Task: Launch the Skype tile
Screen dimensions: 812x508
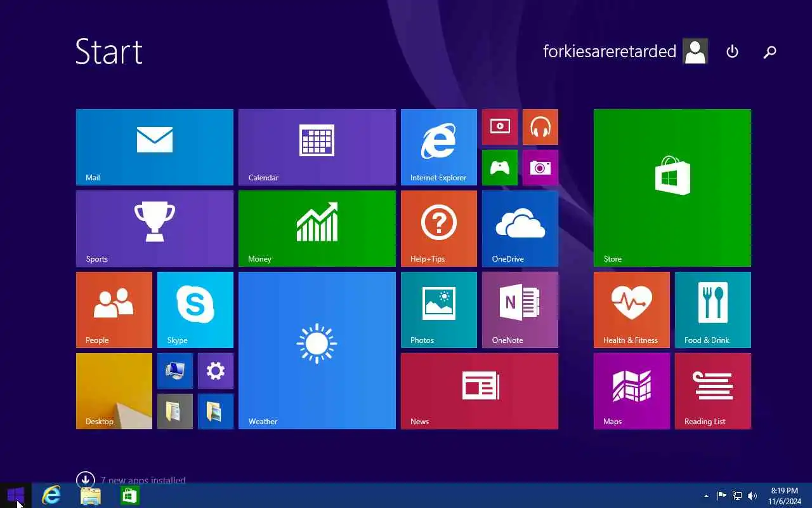Action: pos(195,310)
